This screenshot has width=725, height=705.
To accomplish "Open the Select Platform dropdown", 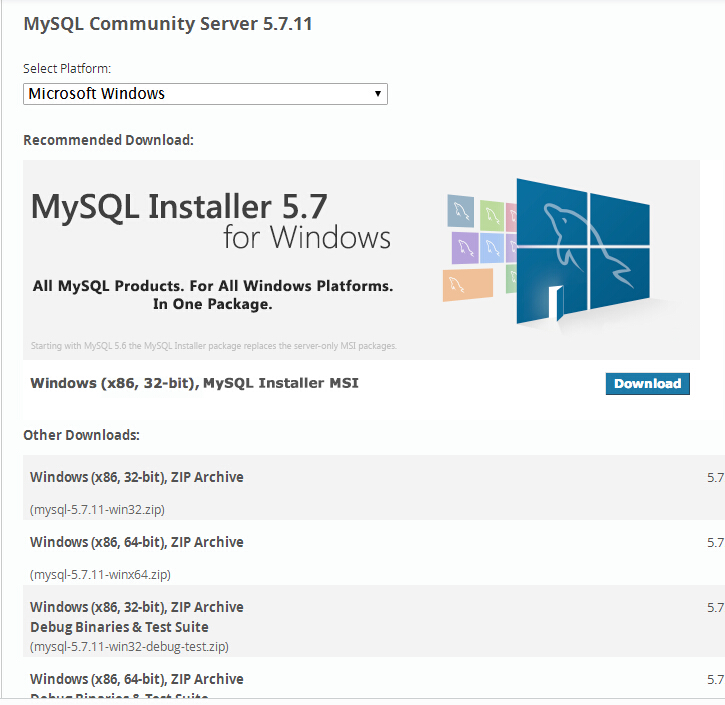I will click(x=205, y=94).
